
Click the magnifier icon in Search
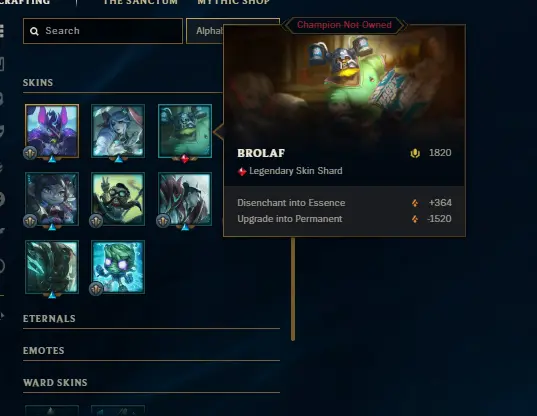(34, 31)
